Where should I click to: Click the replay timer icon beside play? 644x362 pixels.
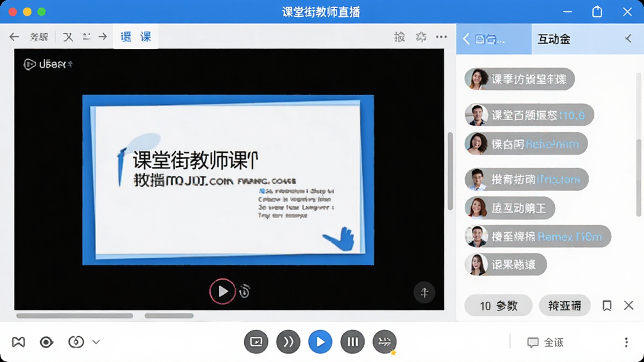(x=245, y=291)
